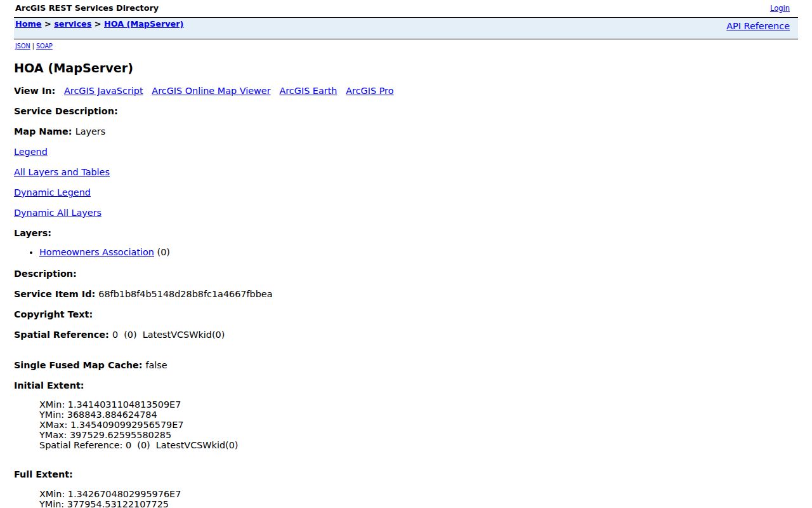This screenshot has width=812, height=508.
Task: Click the Service Description label
Action: click(66, 111)
